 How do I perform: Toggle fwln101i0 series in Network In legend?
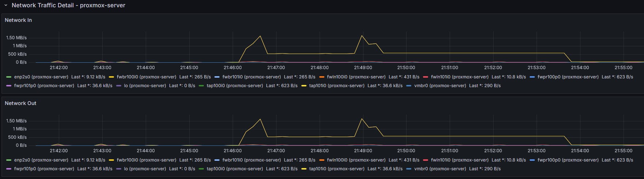460,77
